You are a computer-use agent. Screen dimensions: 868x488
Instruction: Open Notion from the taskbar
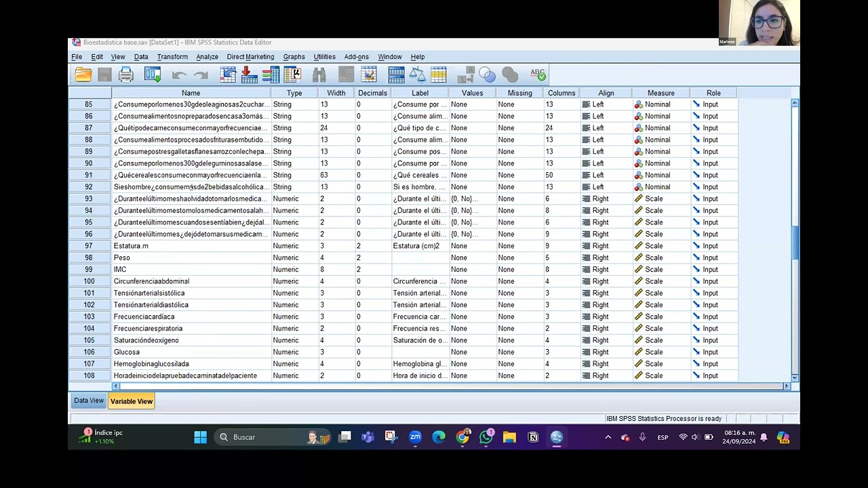pyautogui.click(x=533, y=437)
